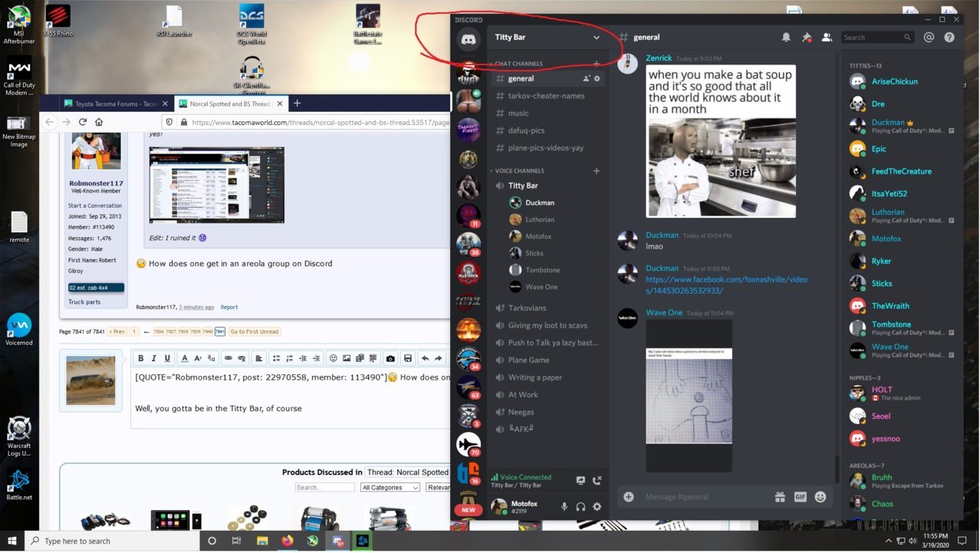Open Discord recent mentions (@) icon
The width and height of the screenshot is (980, 553).
[929, 37]
